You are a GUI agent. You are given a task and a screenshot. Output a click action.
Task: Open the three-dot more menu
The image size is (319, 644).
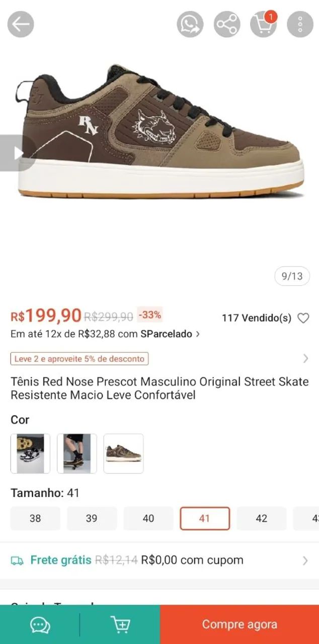click(x=300, y=24)
